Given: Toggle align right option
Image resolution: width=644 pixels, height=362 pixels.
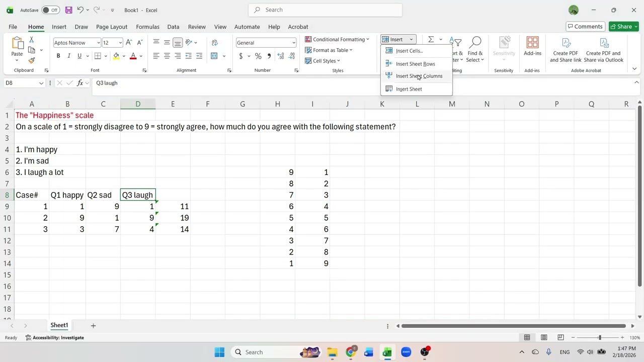Looking at the screenshot, I should [x=178, y=56].
